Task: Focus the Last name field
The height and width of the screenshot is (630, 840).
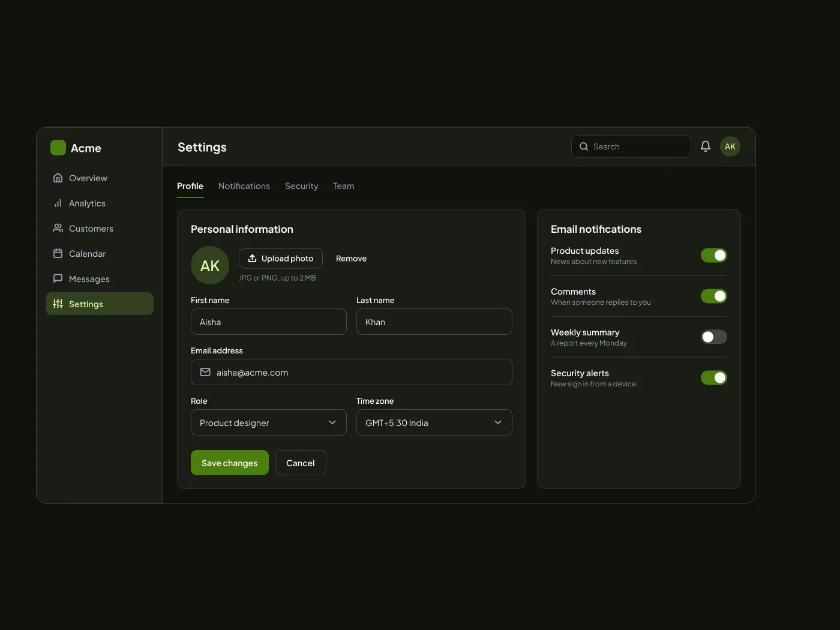Action: point(434,322)
